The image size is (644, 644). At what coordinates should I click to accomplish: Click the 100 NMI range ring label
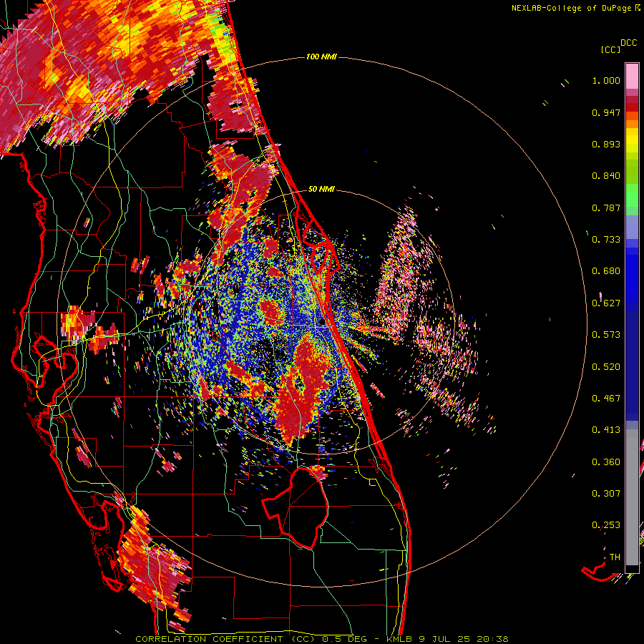[x=321, y=57]
